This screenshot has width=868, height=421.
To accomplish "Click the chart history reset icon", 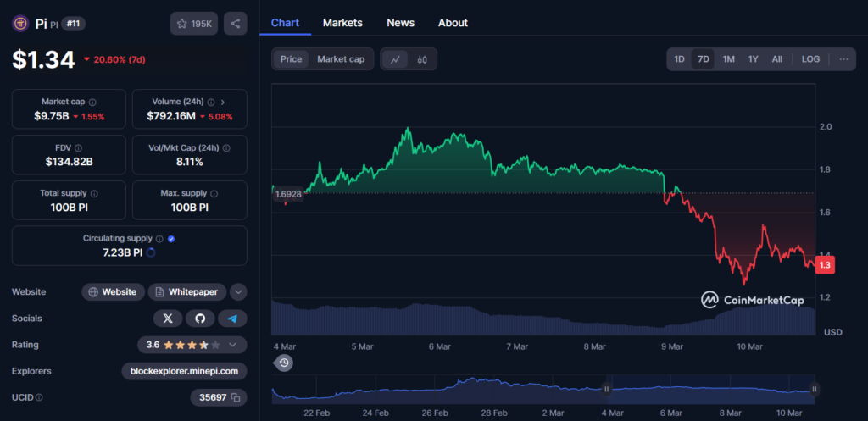I will (284, 363).
